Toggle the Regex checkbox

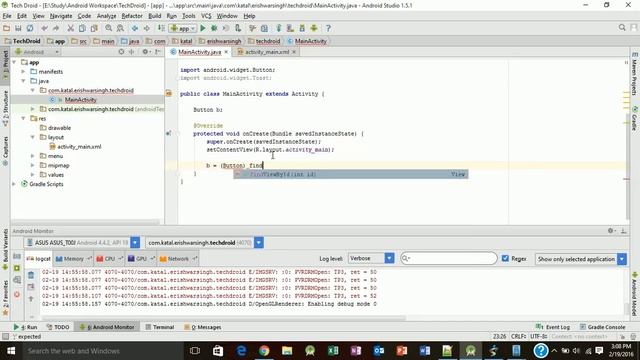tap(505, 258)
